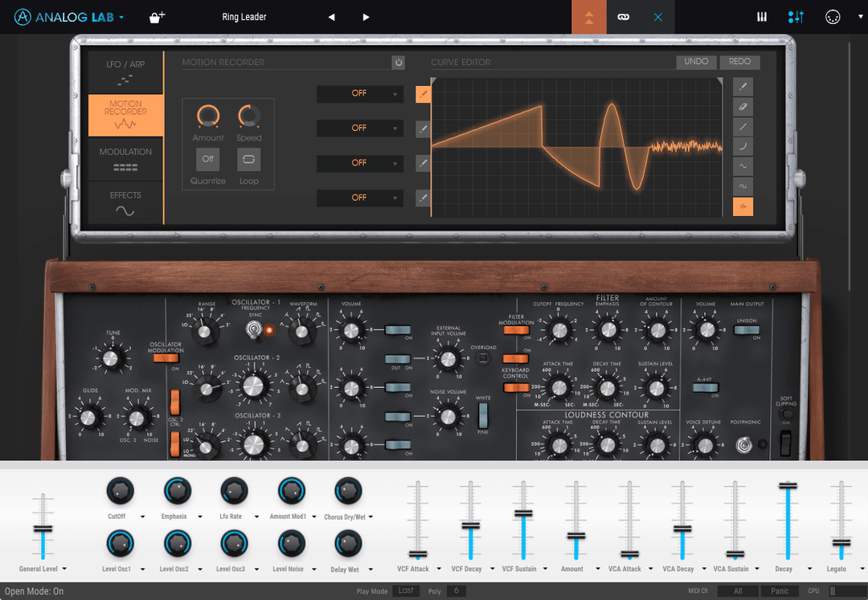The width and height of the screenshot is (868, 600).
Task: Switch to the LFO / ARP tab
Action: pyautogui.click(x=125, y=72)
